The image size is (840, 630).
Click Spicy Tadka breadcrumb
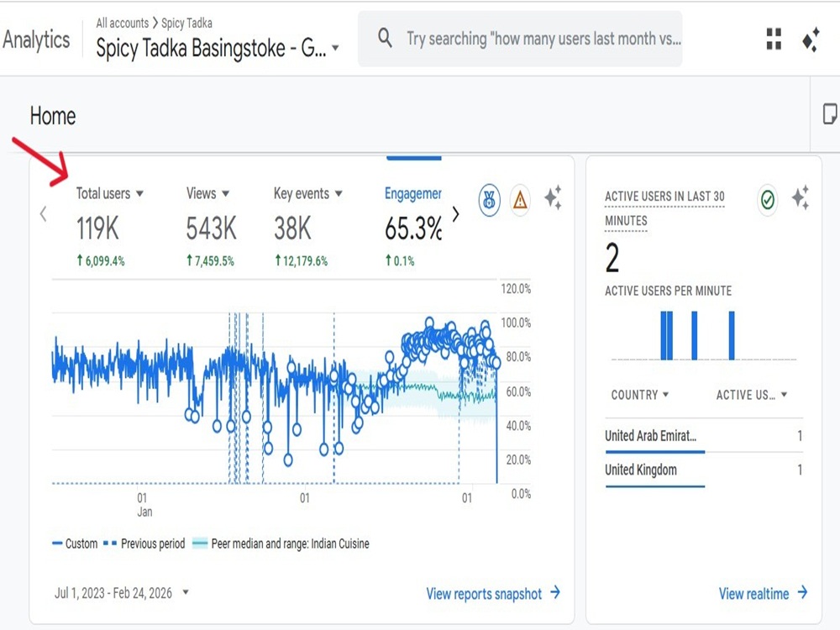[186, 23]
